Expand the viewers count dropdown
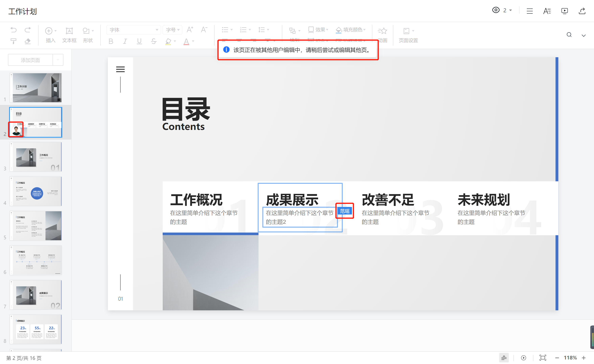This screenshot has height=364, width=594. (x=510, y=10)
